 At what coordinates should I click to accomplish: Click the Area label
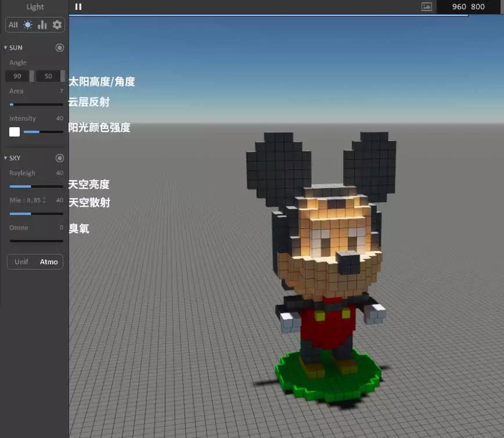point(16,91)
